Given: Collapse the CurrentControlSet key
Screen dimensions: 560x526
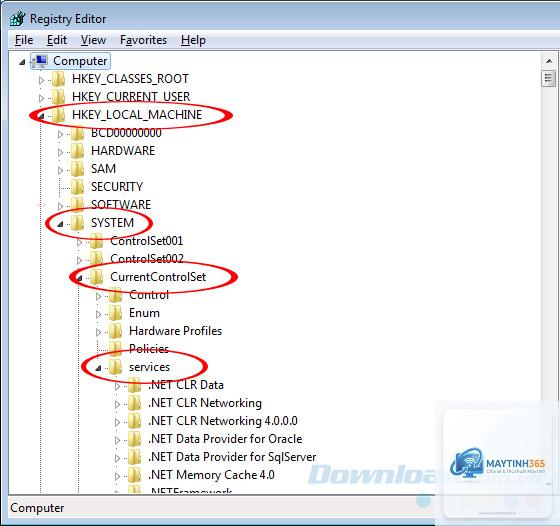Looking at the screenshot, I should [x=79, y=278].
